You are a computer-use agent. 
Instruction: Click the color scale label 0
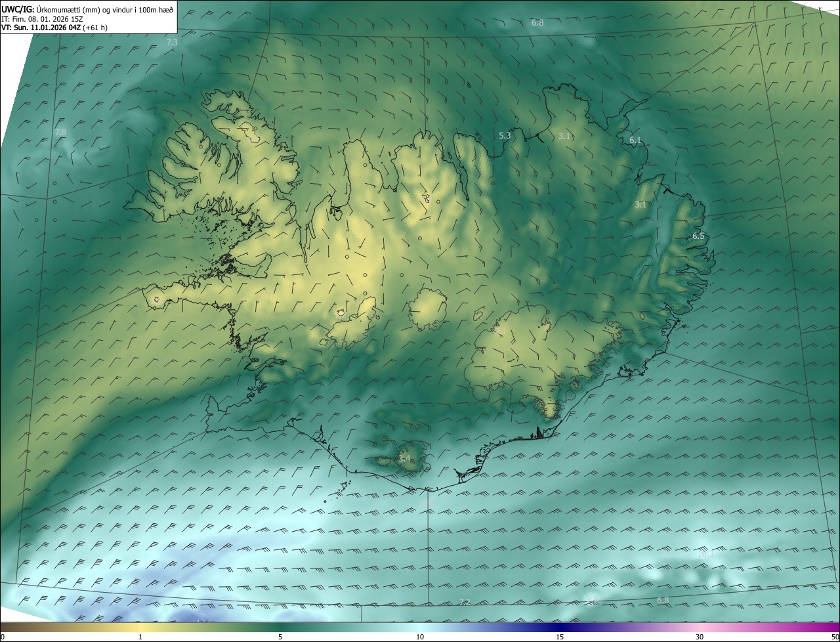[x=3, y=637]
